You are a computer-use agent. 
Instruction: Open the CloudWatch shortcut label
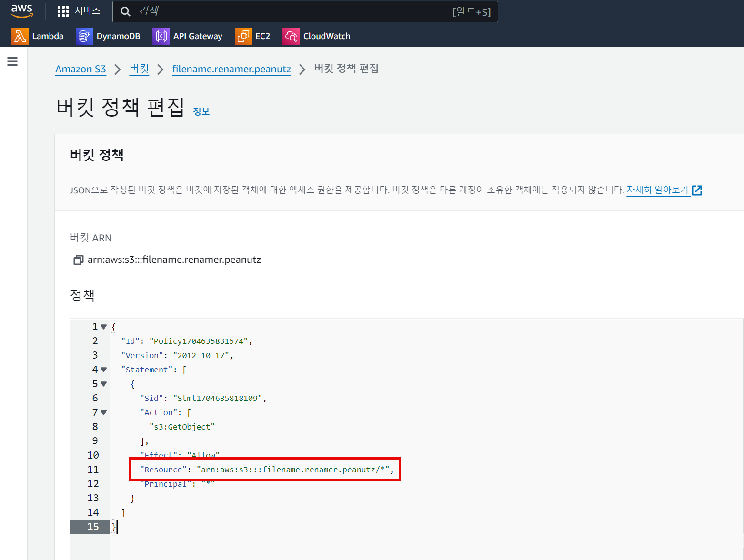coord(327,36)
